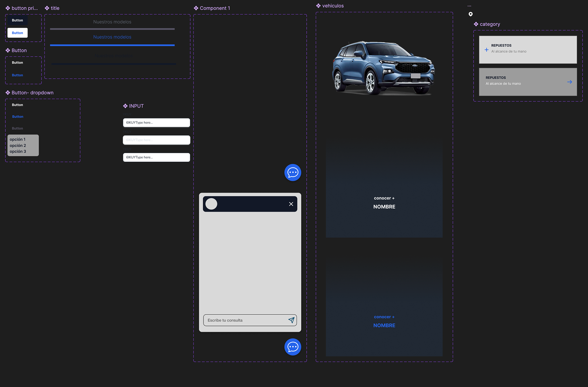This screenshot has height=387, width=588.
Task: Click the third 6IKUYType here input
Action: point(156,157)
